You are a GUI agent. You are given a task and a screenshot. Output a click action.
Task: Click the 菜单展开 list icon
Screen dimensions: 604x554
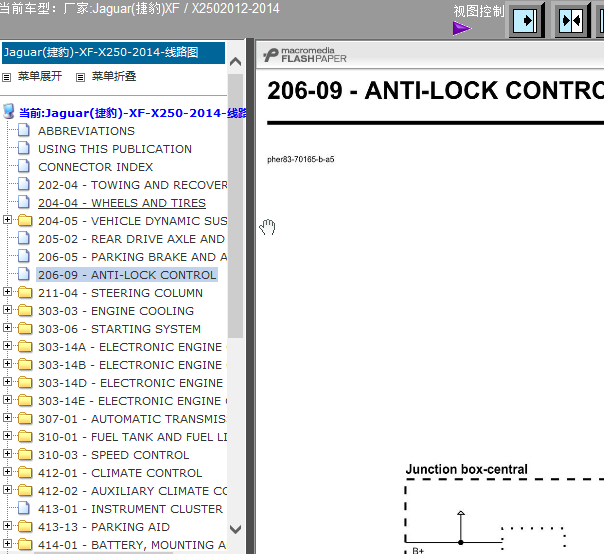tap(7, 77)
